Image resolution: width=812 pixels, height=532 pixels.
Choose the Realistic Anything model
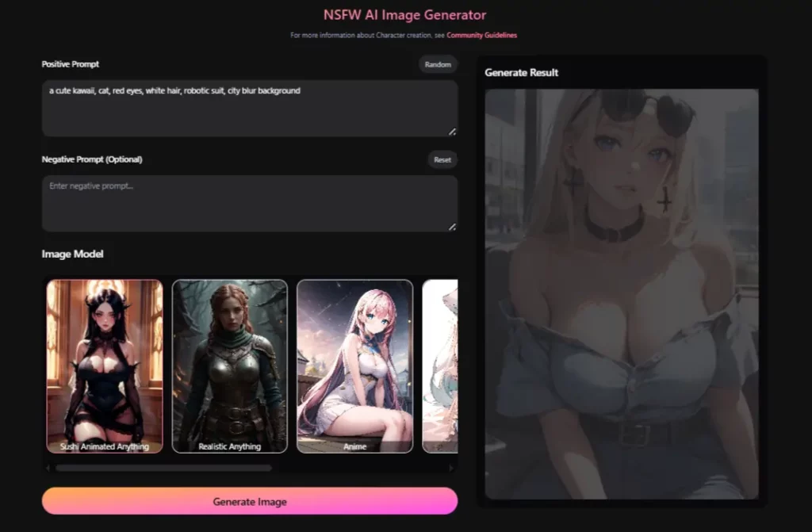229,366
